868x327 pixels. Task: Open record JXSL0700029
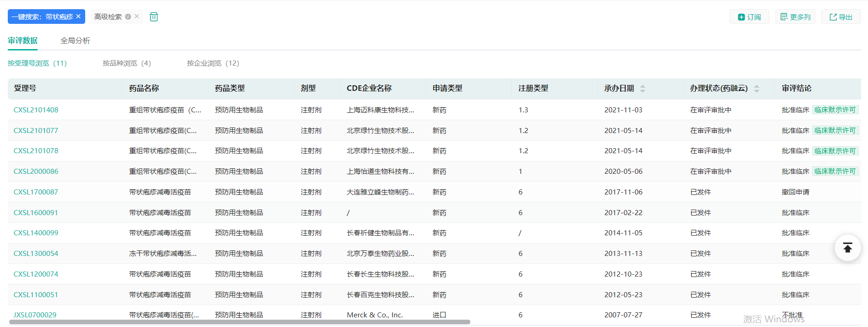point(35,315)
